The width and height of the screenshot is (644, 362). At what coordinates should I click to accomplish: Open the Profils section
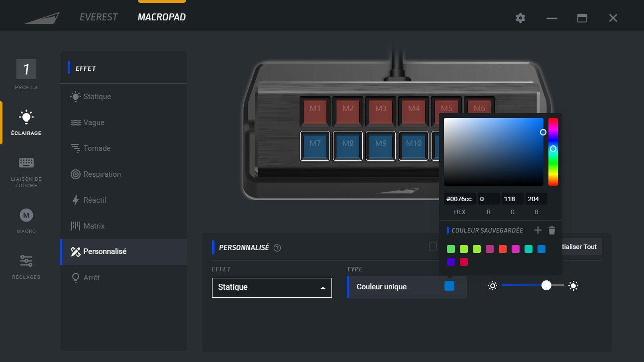click(25, 73)
